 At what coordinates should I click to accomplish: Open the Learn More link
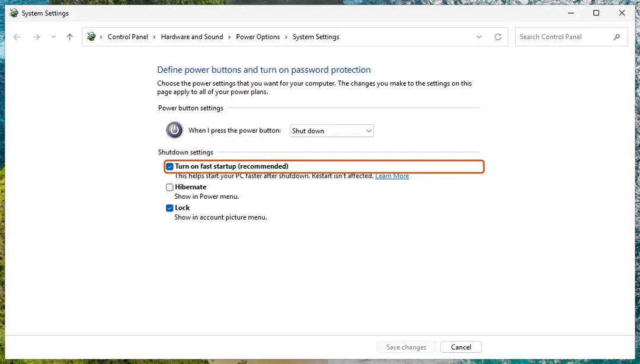[x=392, y=176]
